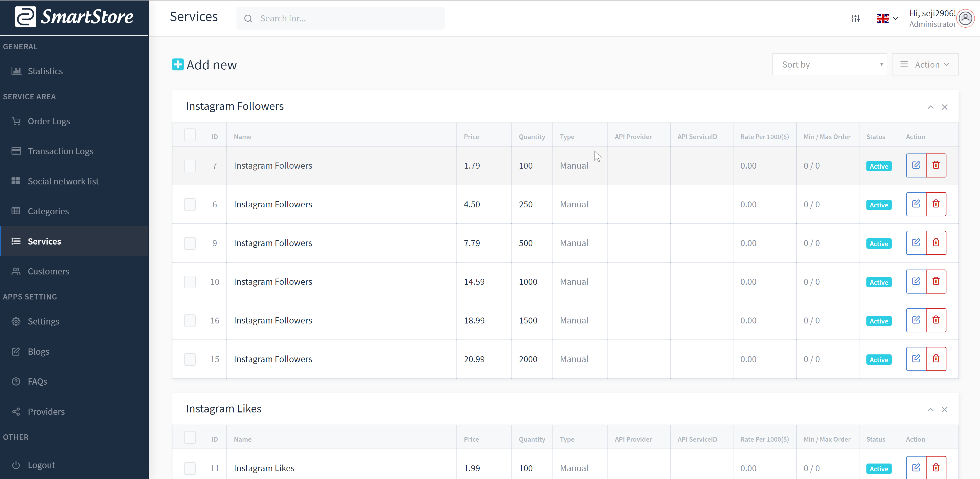Click the user avatar icon

(965, 18)
